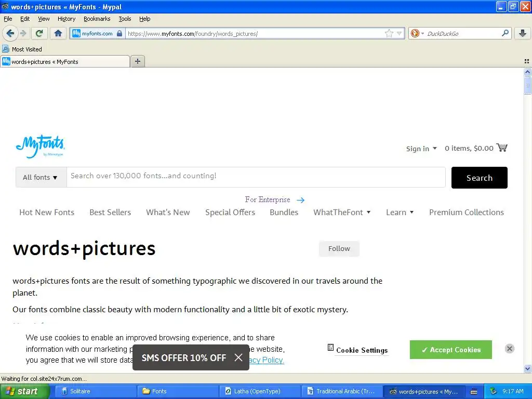532x399 pixels.
Task: Open the Tools menu
Action: [x=125, y=19]
